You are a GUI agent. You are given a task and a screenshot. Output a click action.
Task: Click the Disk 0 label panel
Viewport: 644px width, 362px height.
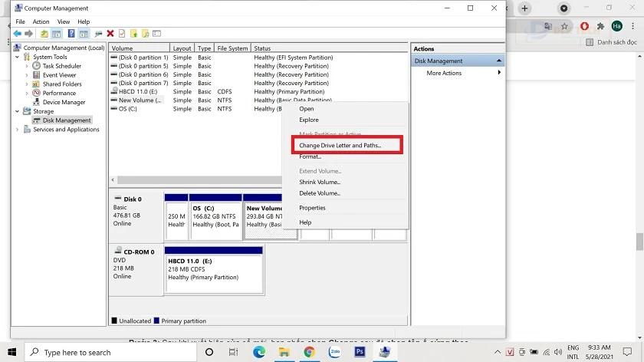tap(136, 216)
